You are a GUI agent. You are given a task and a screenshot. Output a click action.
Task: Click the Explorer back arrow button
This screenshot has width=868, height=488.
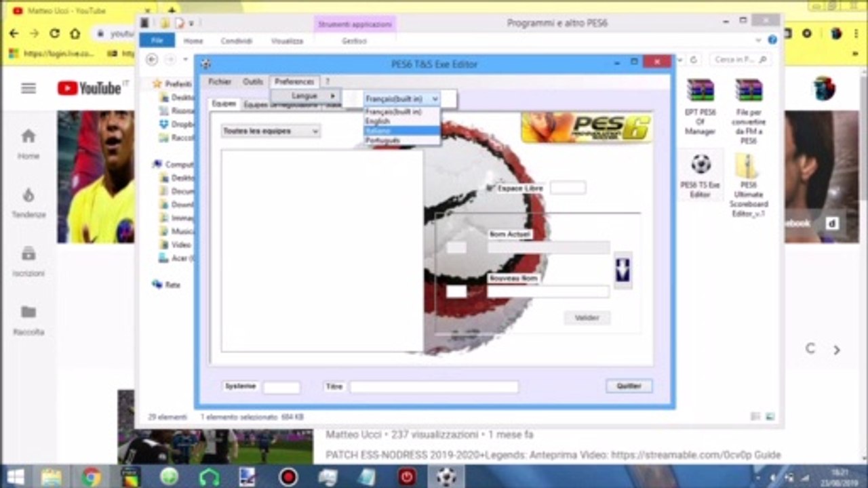coord(152,60)
